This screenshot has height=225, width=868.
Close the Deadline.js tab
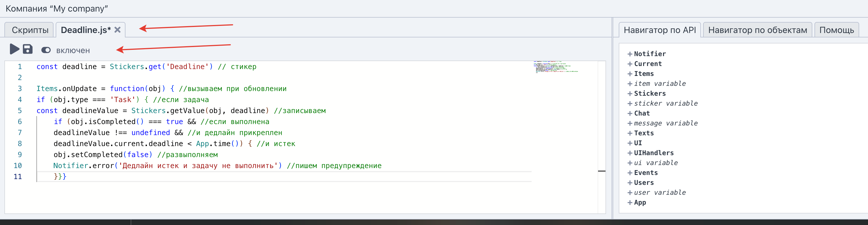117,30
